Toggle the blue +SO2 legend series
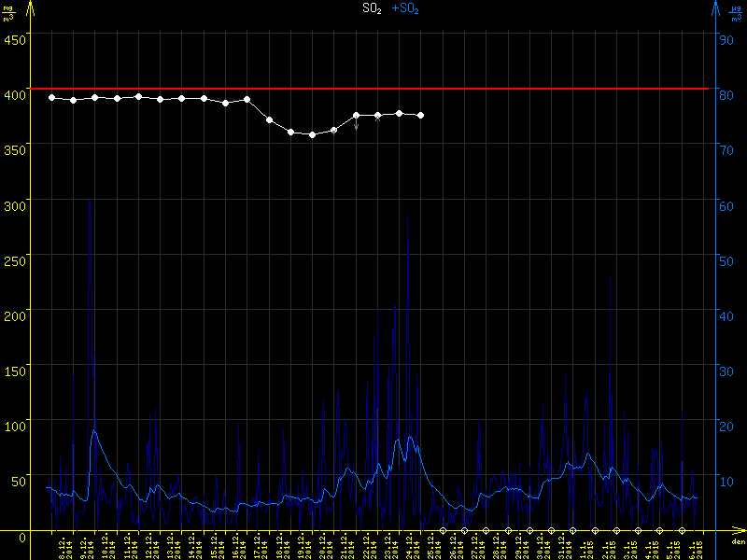The image size is (747, 560). [405, 8]
